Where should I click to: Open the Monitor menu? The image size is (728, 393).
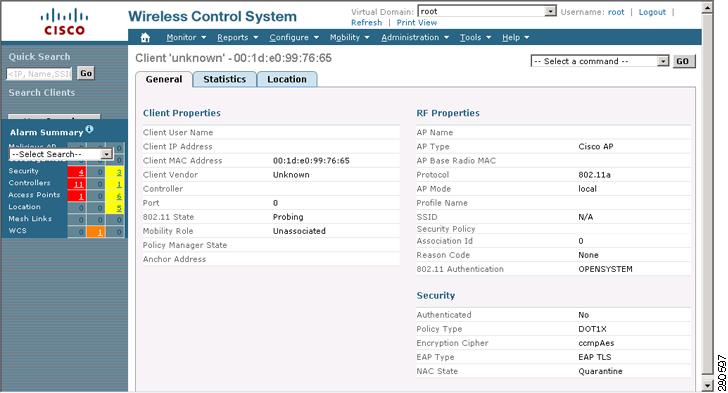point(186,38)
